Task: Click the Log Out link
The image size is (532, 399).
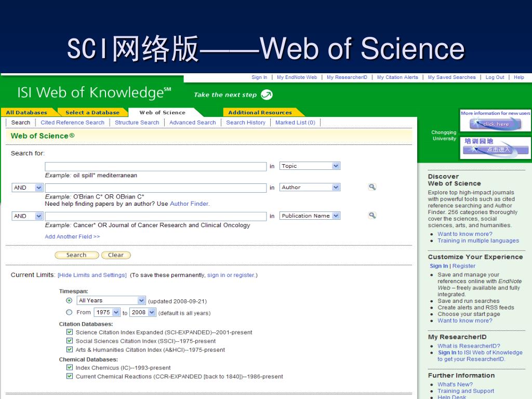Action: (495, 77)
